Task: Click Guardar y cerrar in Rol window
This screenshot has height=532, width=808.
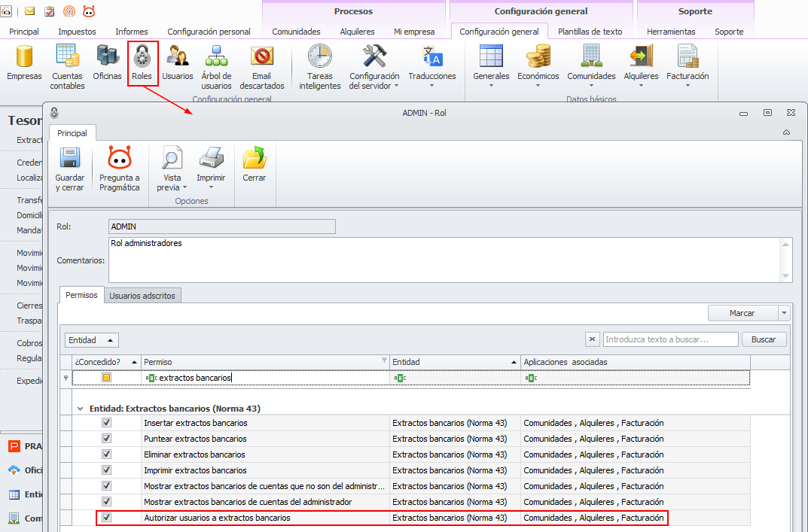Action: (x=69, y=169)
